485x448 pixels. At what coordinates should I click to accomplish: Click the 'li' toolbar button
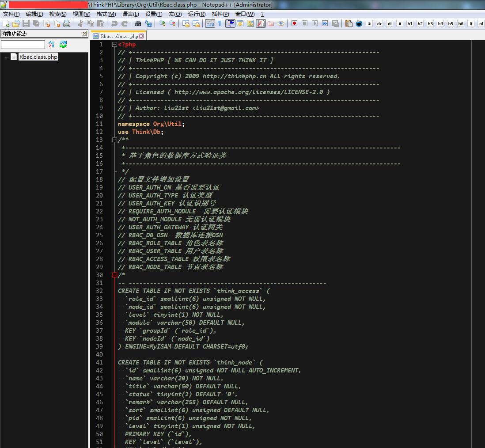471,23
